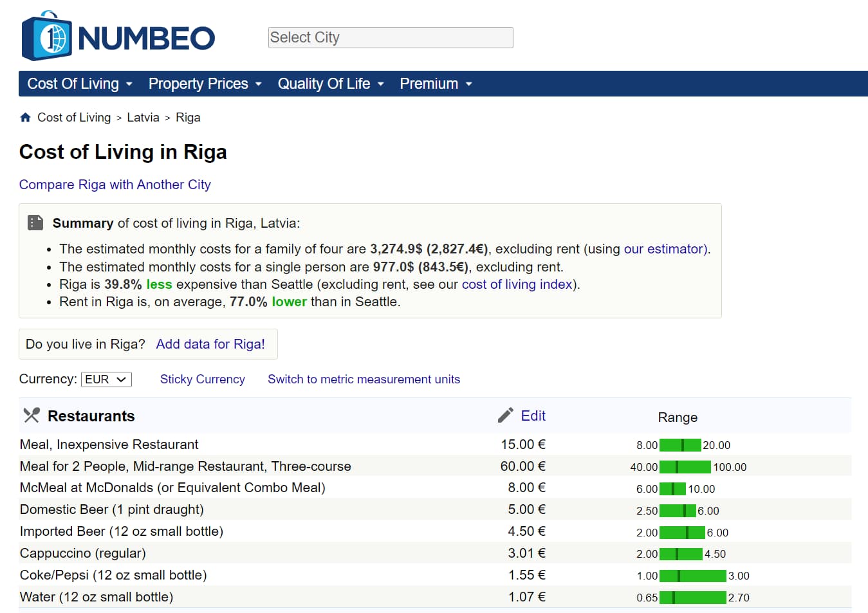Click the 15.00 € price value

[x=523, y=444]
